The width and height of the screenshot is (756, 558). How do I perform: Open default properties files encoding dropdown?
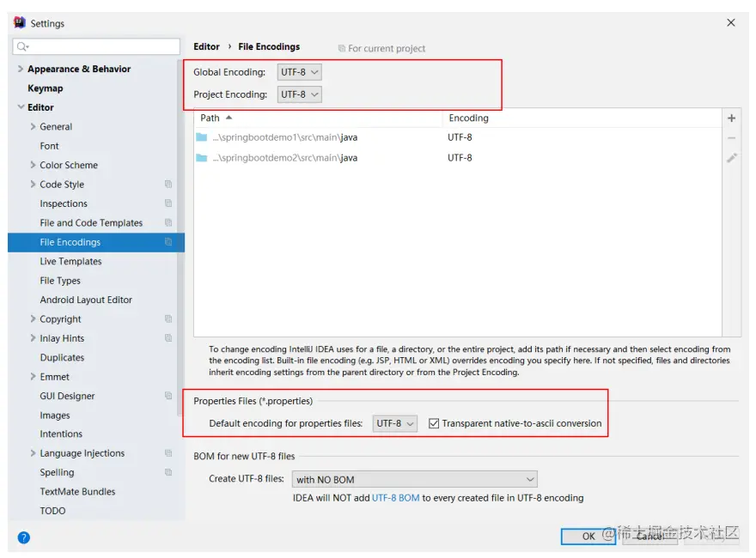tap(395, 423)
